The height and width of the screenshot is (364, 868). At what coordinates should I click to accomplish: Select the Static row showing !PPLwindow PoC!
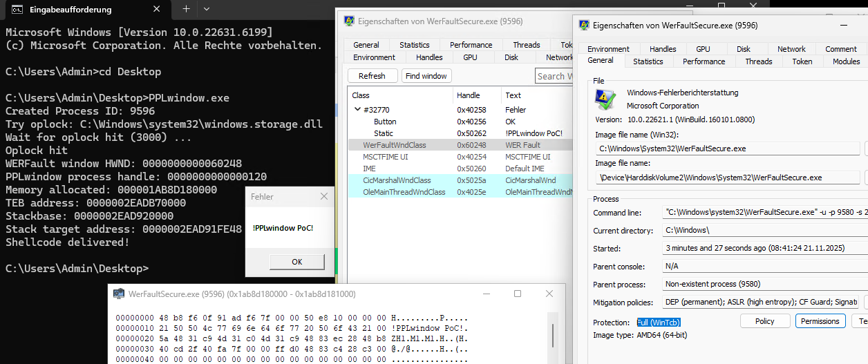[x=460, y=133]
